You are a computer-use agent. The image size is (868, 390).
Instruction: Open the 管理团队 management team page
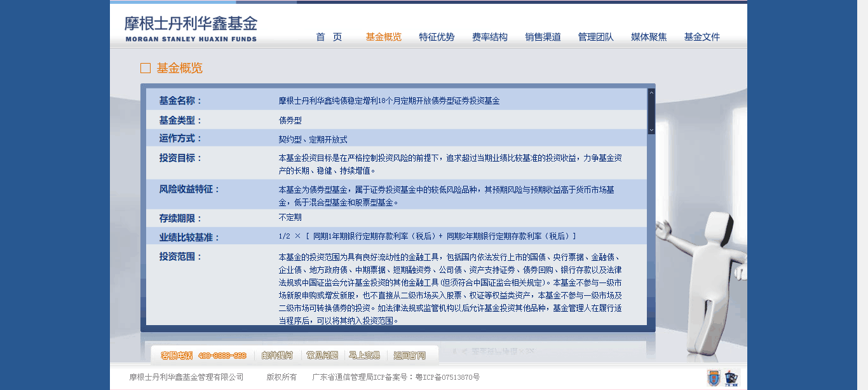595,37
